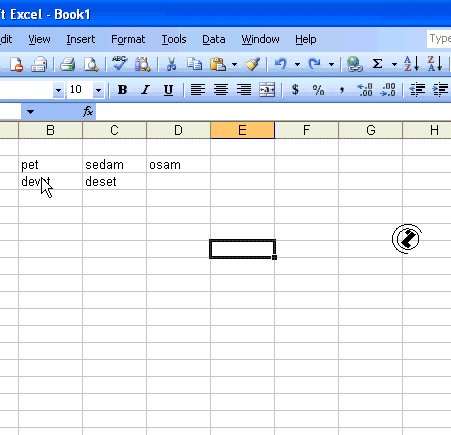Toggle Bold formatting
Viewport: 451px width, 435px height.
coord(122,90)
